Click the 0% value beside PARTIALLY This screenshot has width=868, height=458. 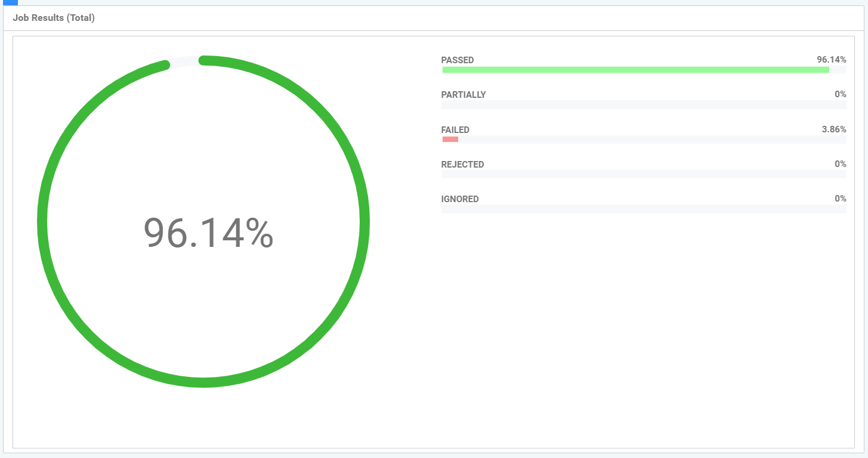840,94
